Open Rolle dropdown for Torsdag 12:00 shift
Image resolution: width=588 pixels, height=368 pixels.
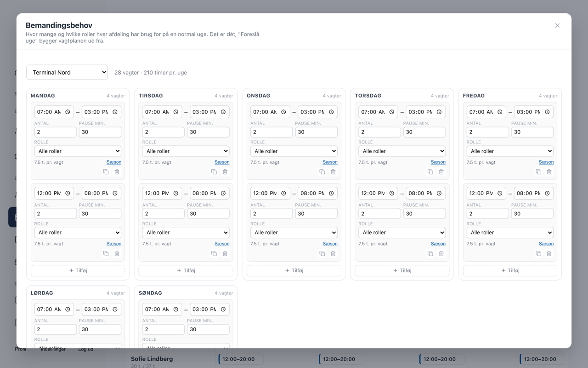tap(402, 232)
